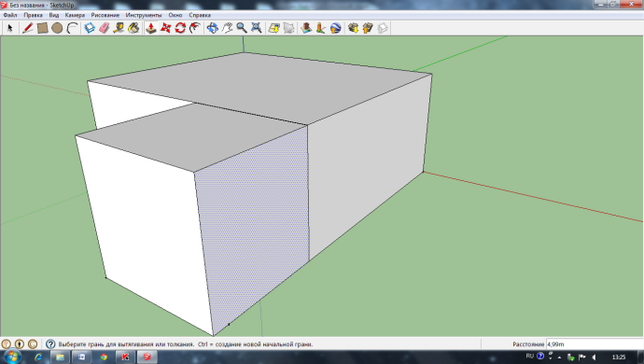644x364 pixels.
Task: Choose the Zoom magnifier tool
Action: (x=242, y=28)
